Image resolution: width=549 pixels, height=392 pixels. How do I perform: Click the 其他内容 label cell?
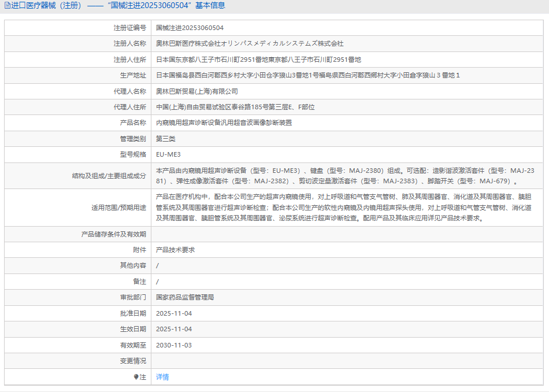pos(78,265)
